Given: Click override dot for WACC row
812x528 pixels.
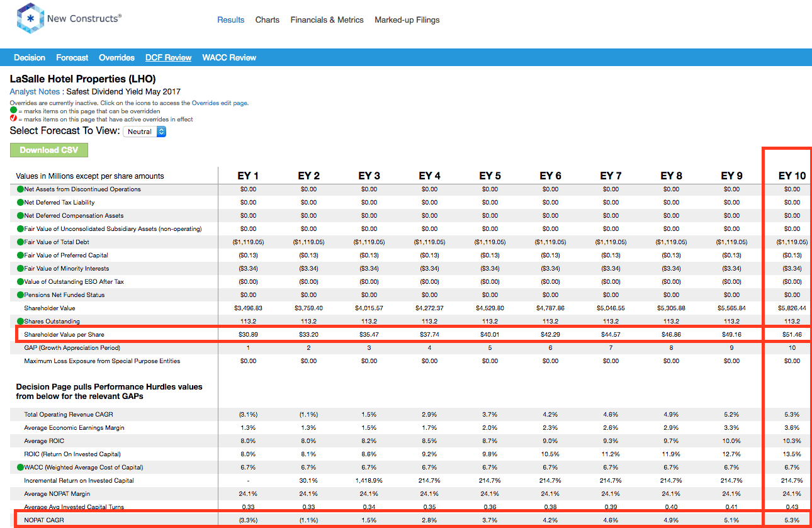Looking at the screenshot, I should 20,467.
